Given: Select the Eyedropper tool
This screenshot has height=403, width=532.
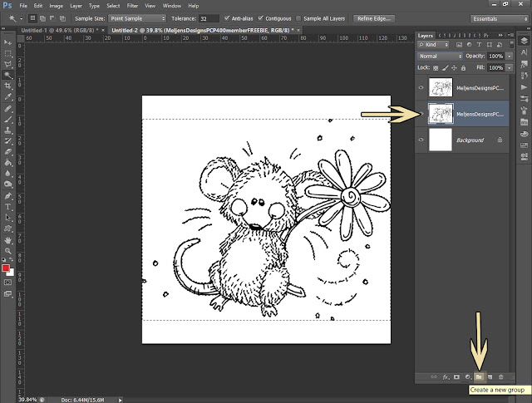Looking at the screenshot, I should point(7,96).
